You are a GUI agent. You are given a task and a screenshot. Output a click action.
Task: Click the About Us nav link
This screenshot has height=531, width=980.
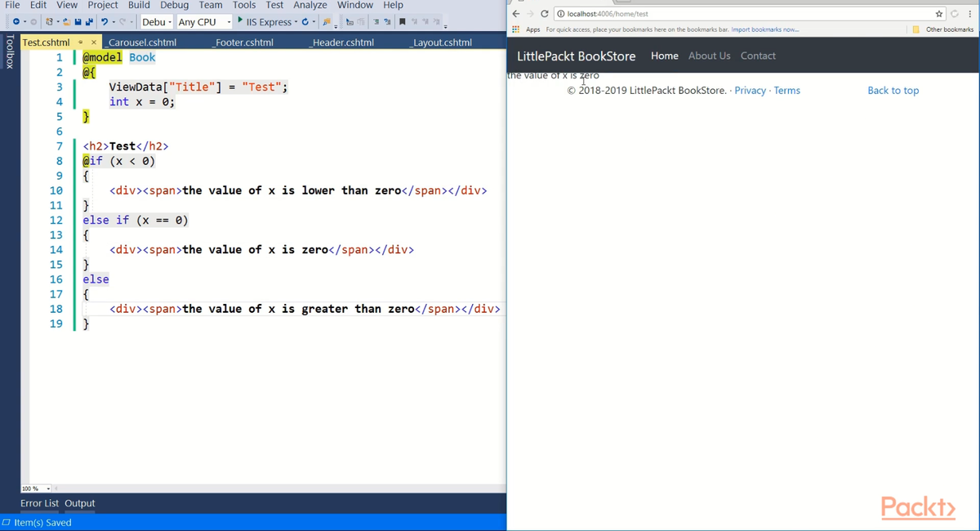click(710, 56)
